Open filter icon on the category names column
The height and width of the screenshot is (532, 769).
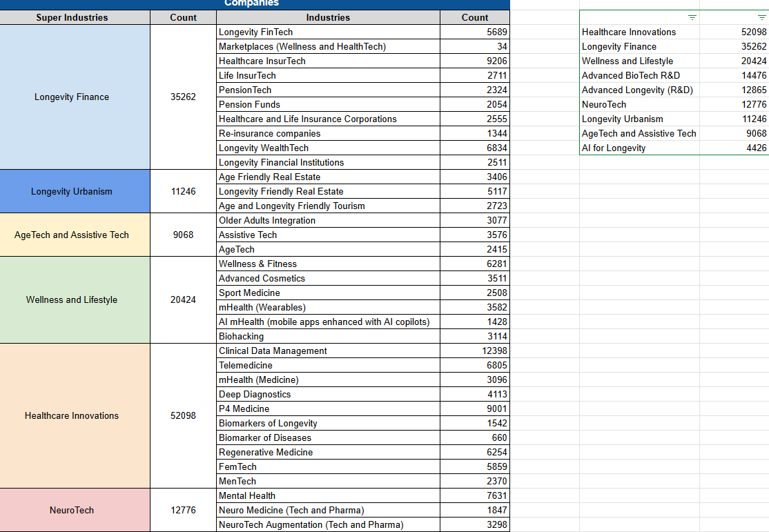(x=692, y=17)
